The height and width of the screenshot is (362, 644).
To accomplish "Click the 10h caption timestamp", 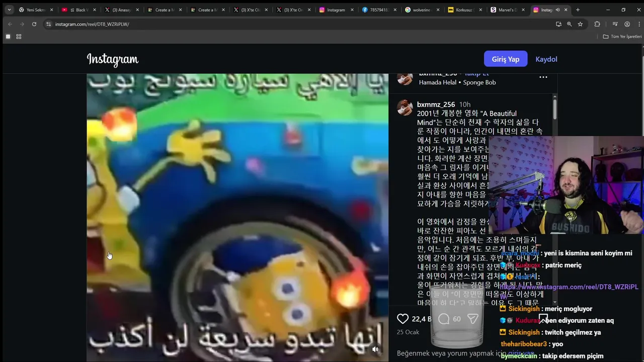I will [x=465, y=105].
